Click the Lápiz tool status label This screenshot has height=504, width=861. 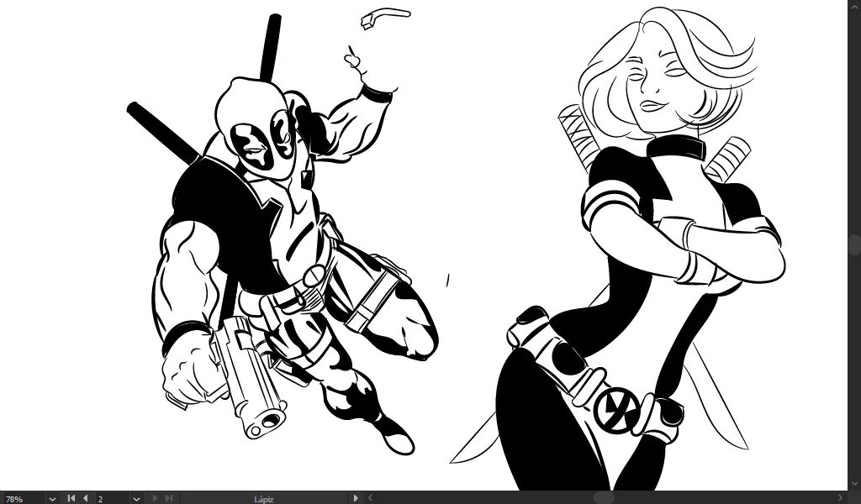point(263,498)
